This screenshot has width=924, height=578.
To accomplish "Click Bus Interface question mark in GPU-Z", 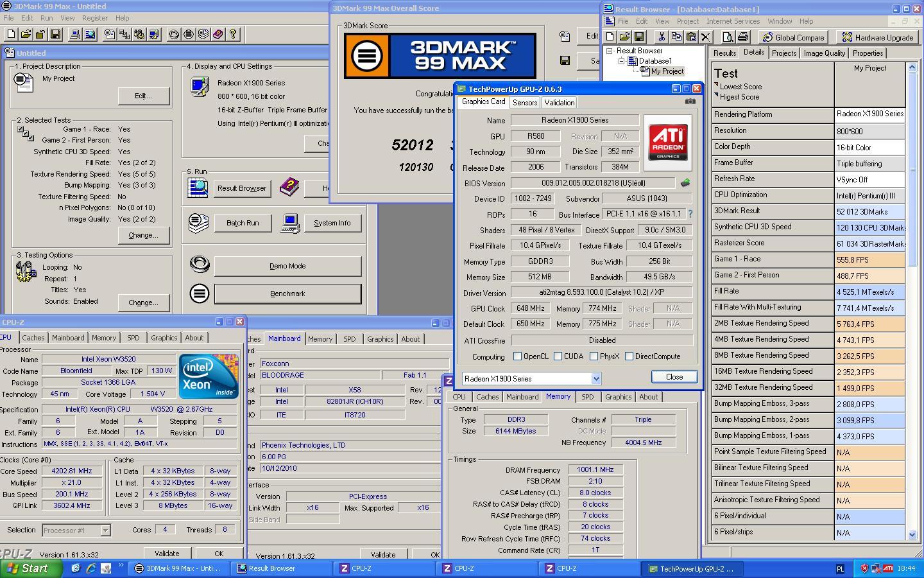I will [690, 214].
